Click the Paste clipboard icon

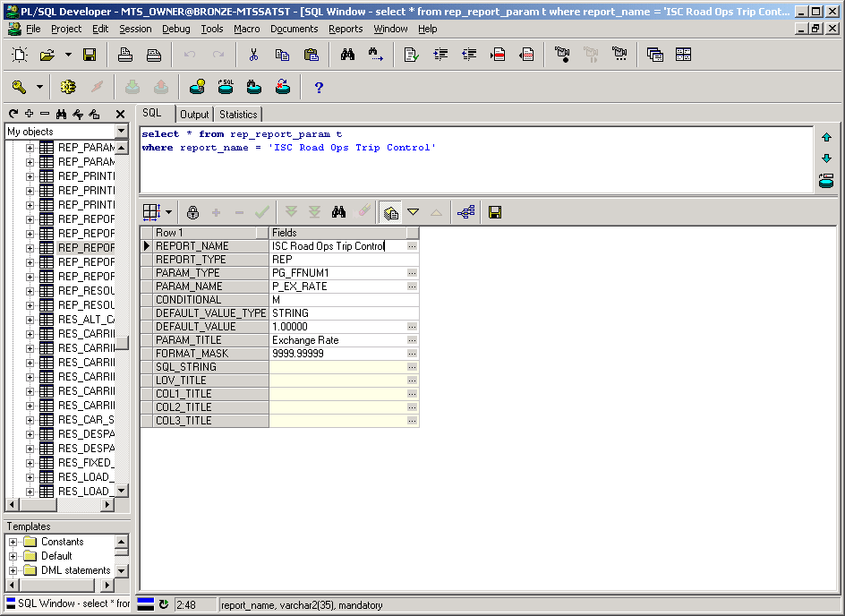pyautogui.click(x=311, y=55)
